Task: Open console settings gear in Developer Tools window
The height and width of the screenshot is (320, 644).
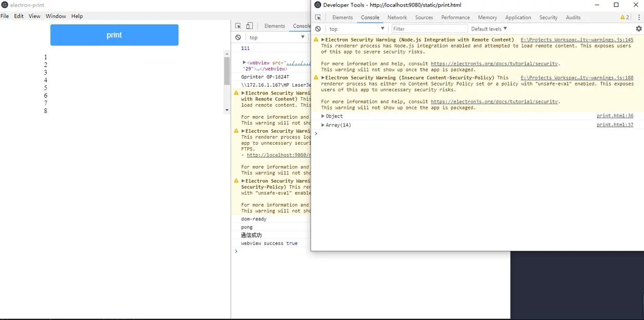Action: coord(639,29)
